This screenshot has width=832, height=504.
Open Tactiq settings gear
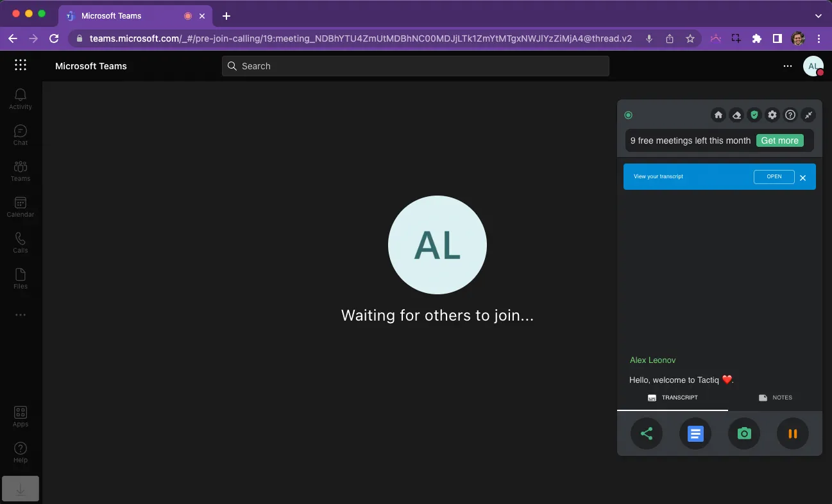pos(772,115)
